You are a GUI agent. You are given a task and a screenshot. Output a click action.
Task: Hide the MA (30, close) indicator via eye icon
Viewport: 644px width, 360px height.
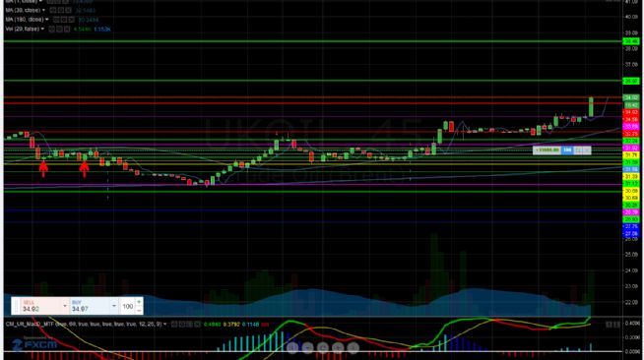52,10
